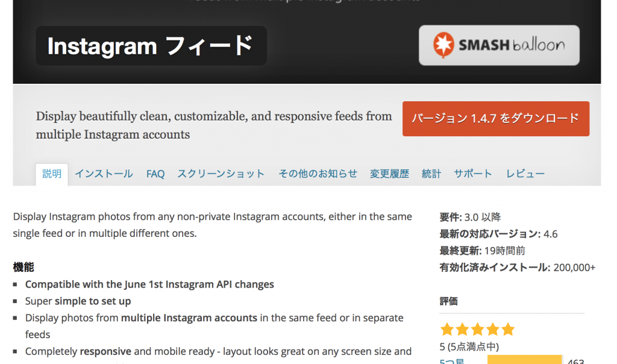Open the スクリーンショット tab
The image size is (617, 364).
(221, 174)
